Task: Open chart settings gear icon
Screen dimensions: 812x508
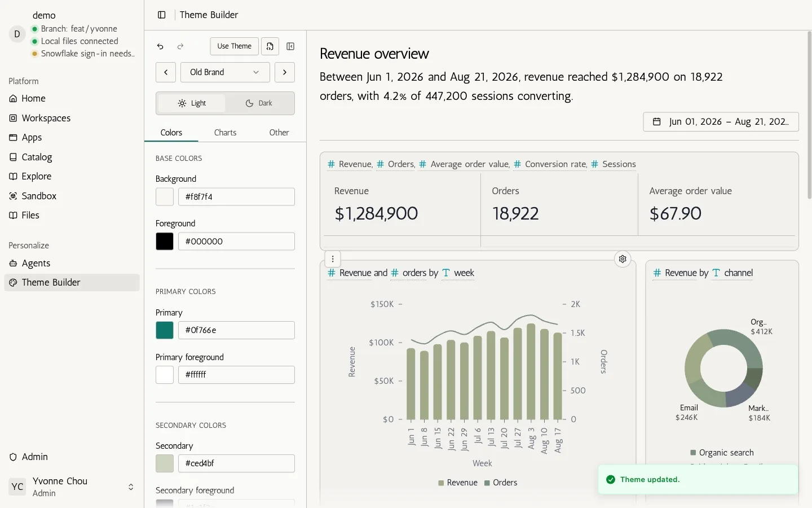Action: click(x=623, y=259)
